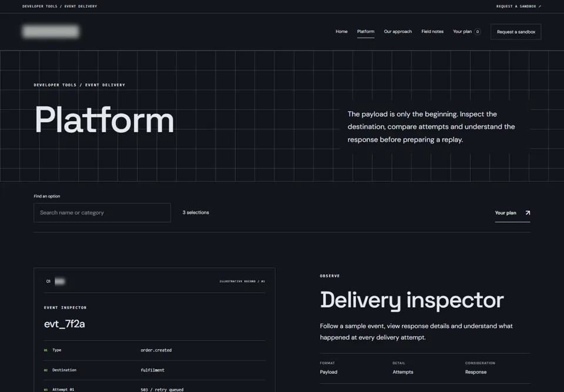Select the fulfilment destination value

[x=153, y=370]
